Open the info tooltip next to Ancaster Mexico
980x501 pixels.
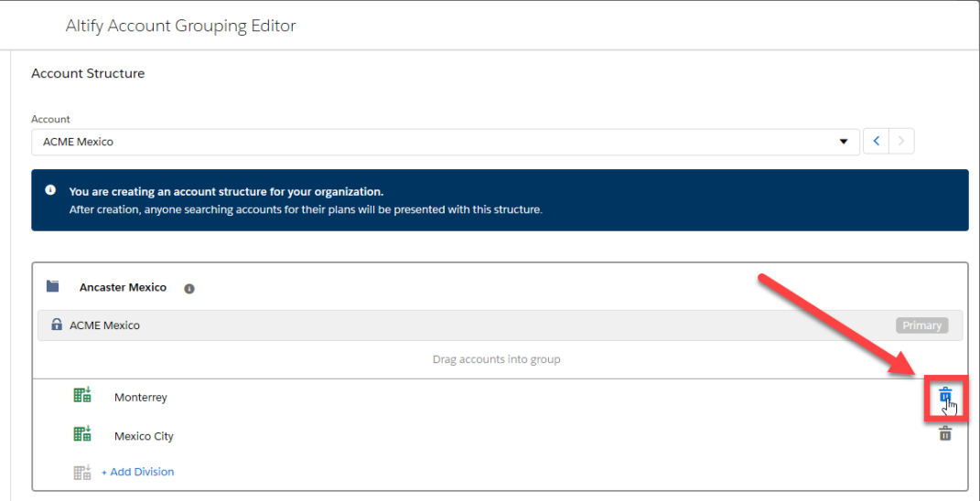(189, 289)
